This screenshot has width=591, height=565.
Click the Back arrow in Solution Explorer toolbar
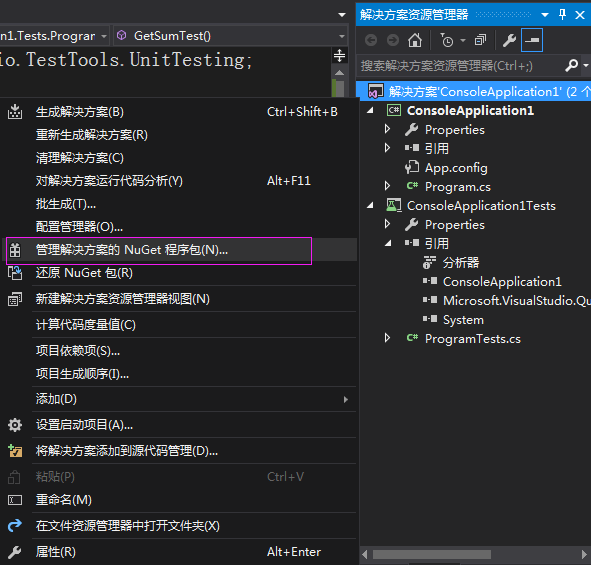(371, 40)
